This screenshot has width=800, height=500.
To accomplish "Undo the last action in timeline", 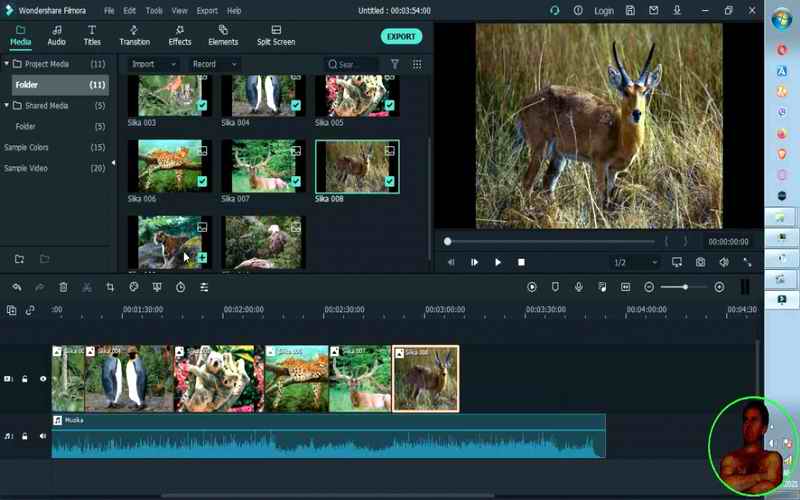I will click(17, 287).
